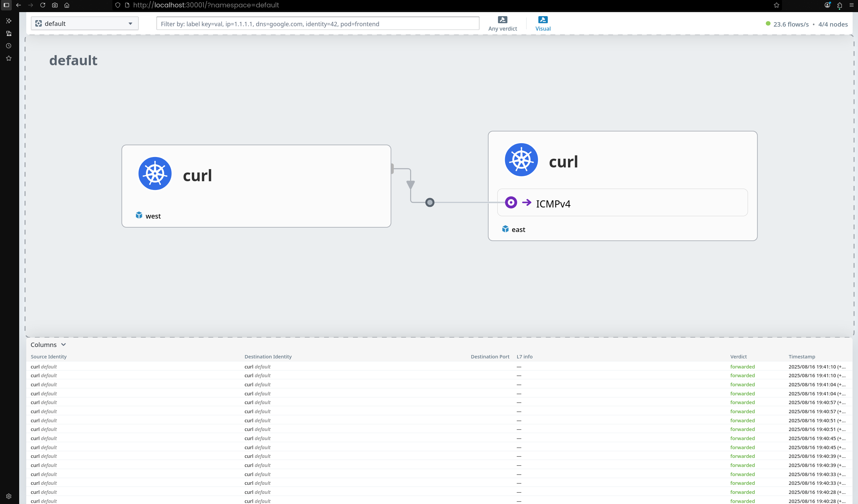The height and width of the screenshot is (504, 858).
Task: Click the Source Identity column header
Action: coord(49,357)
